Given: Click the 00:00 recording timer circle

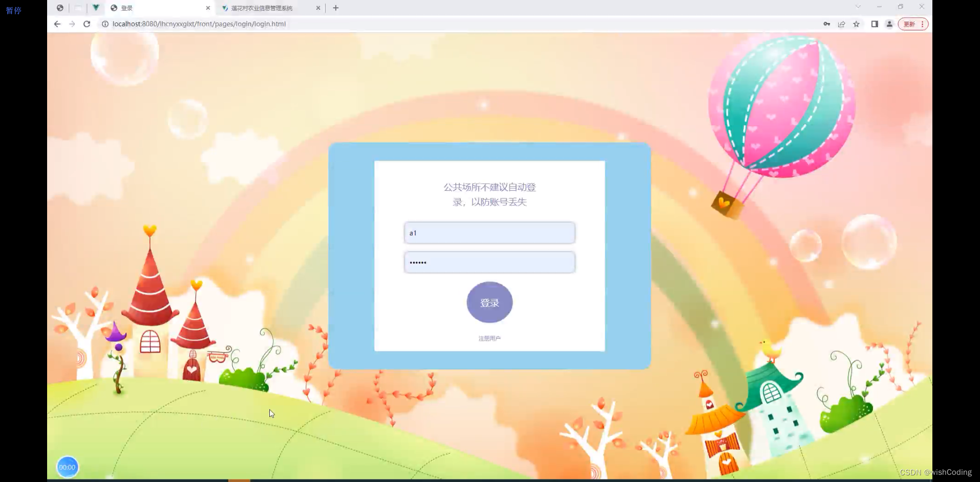Looking at the screenshot, I should (x=67, y=467).
